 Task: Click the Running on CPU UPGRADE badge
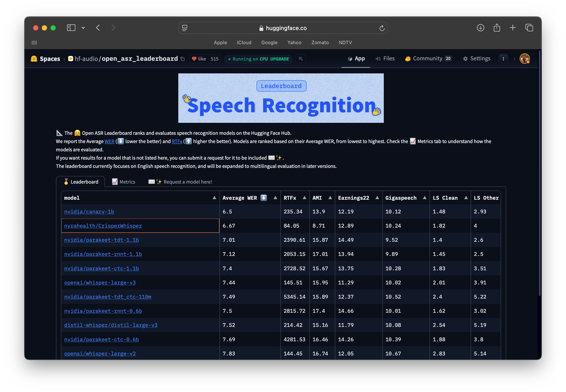coord(258,59)
